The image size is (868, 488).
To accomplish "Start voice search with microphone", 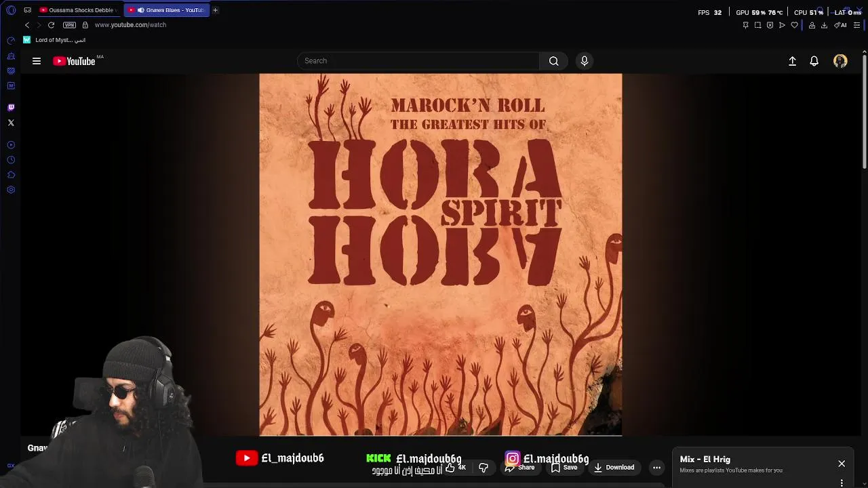I will tap(585, 61).
